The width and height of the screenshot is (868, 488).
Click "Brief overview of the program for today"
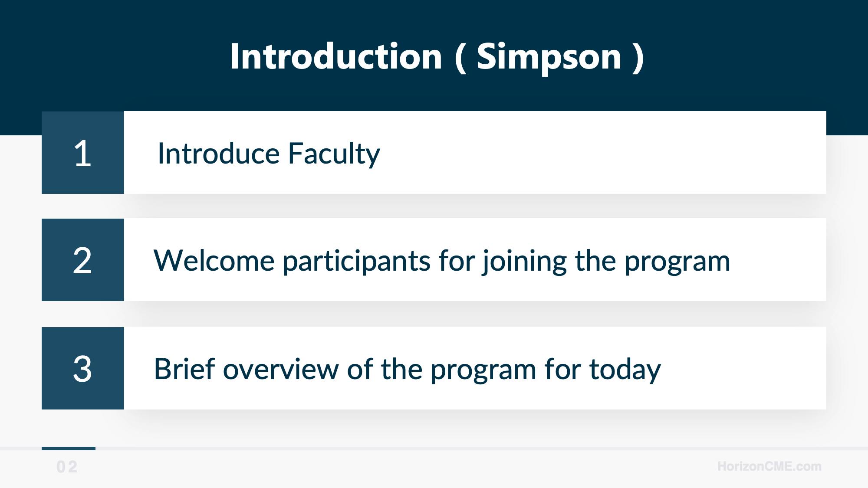[407, 369]
